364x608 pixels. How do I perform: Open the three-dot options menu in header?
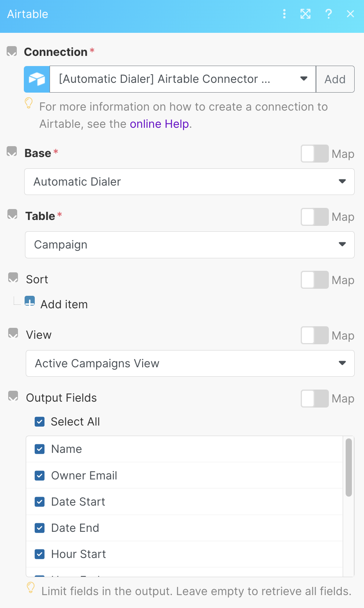(284, 14)
